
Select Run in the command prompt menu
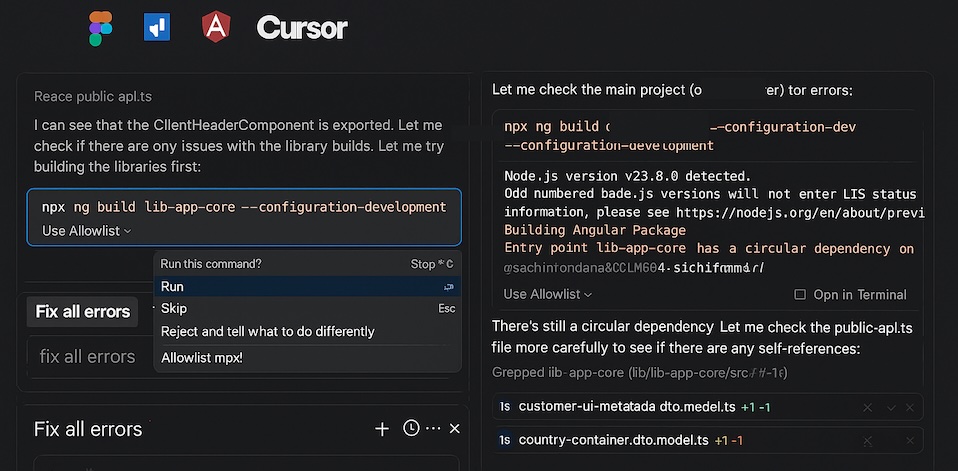tap(172, 286)
